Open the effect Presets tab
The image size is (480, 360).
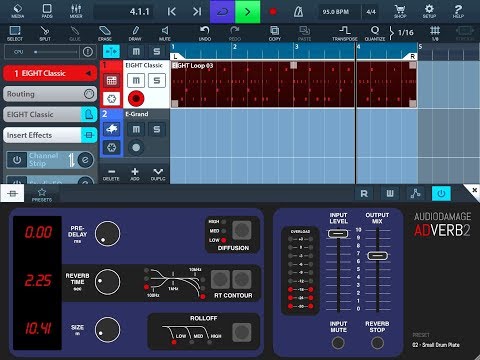pyautogui.click(x=42, y=194)
